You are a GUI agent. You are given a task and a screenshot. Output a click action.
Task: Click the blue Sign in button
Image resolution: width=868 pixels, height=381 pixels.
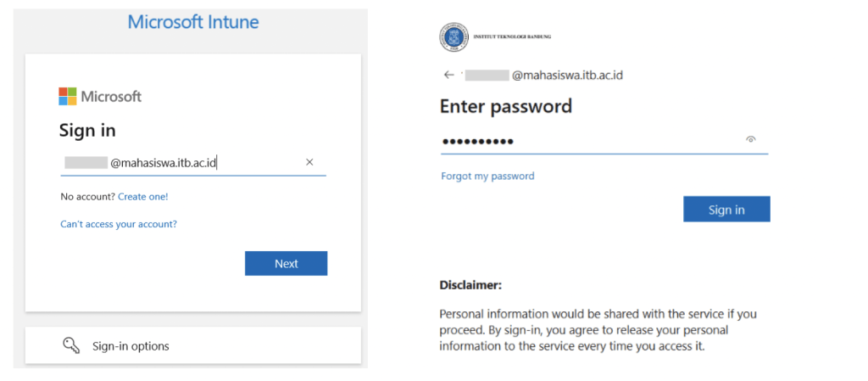726,210
